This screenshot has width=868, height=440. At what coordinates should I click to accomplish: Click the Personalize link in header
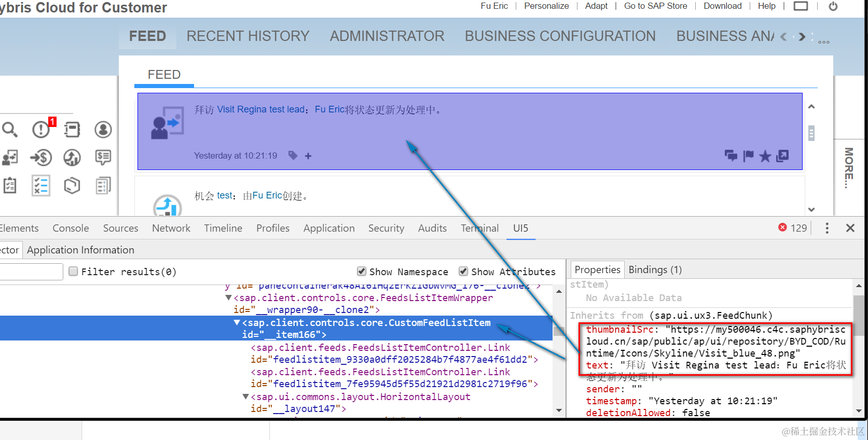[x=546, y=6]
